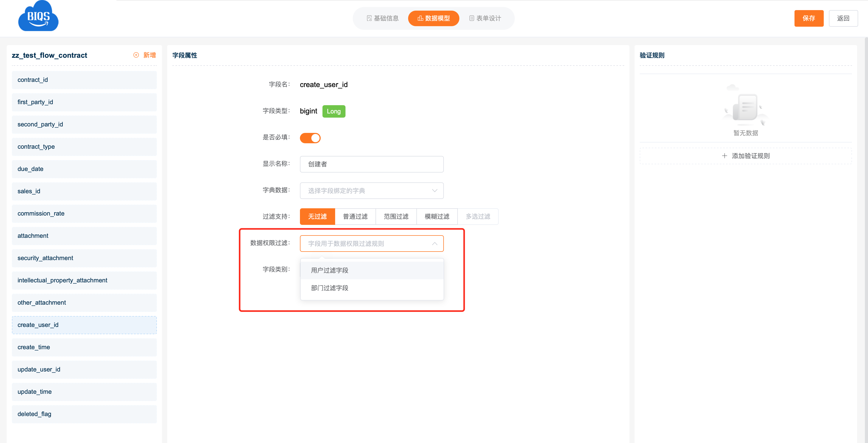This screenshot has width=868, height=443.
Task: Click the BIQS cloud logo
Action: click(38, 16)
